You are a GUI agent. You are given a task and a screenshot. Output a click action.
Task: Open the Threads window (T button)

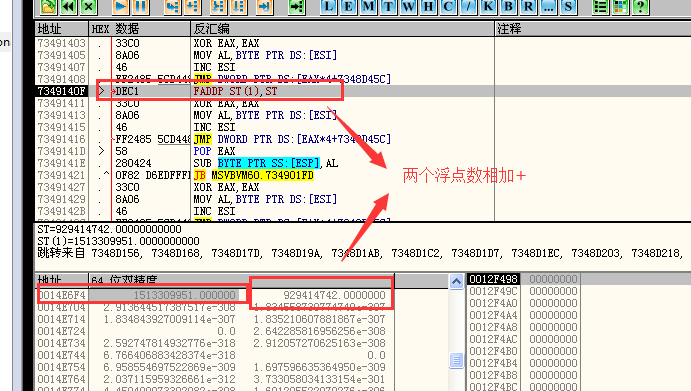pyautogui.click(x=388, y=7)
